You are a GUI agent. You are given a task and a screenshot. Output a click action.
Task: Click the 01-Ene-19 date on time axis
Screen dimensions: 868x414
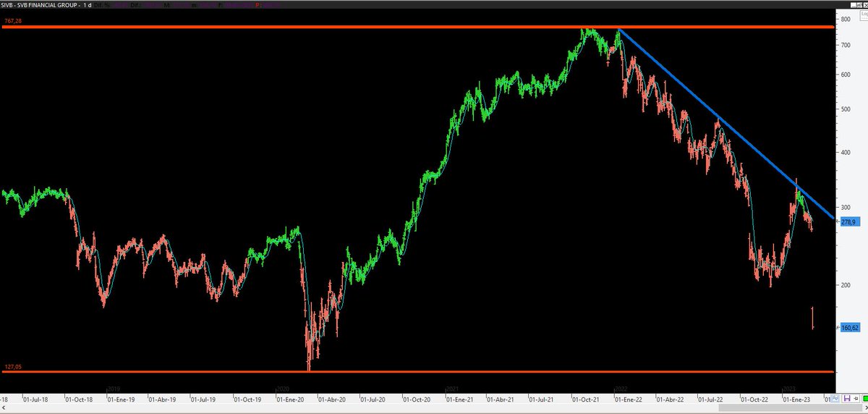pos(122,398)
